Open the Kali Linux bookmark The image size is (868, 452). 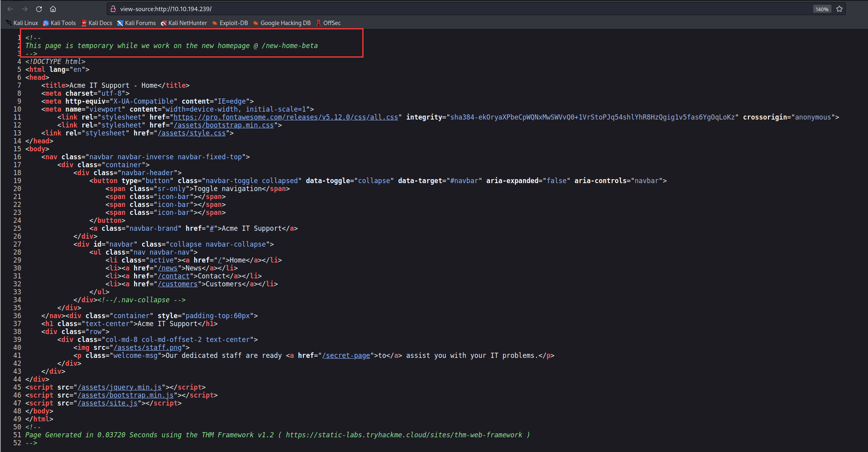pos(22,23)
